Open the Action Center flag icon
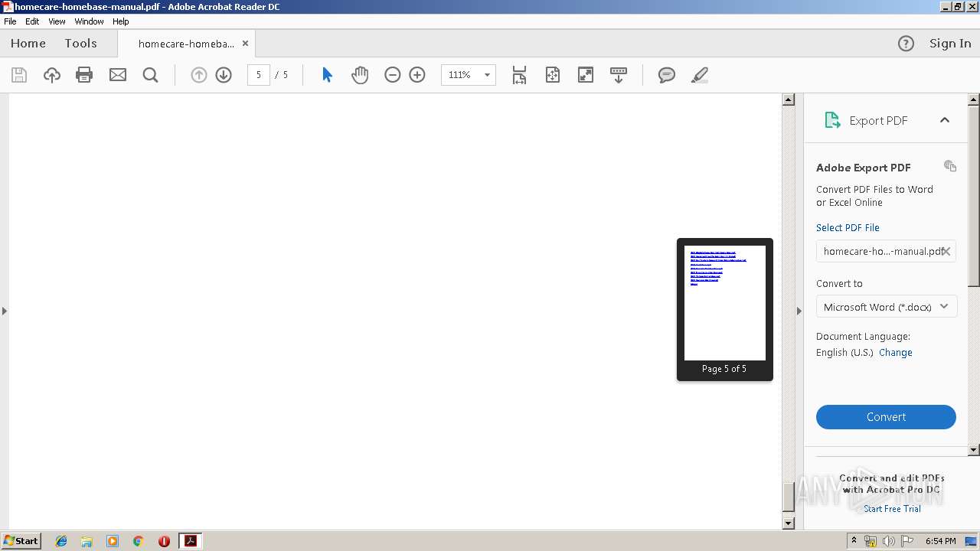The image size is (980, 551). (907, 541)
